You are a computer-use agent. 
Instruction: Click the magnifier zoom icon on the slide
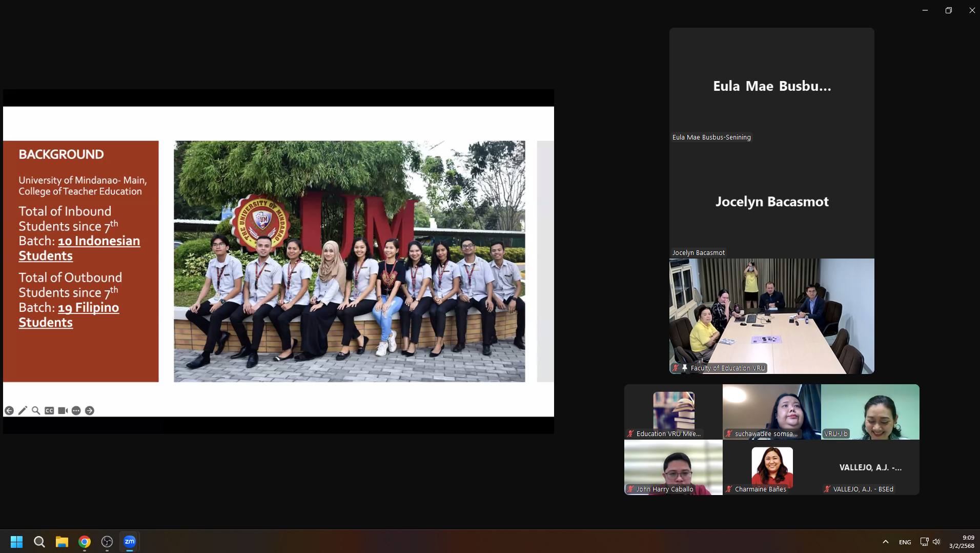click(x=36, y=410)
